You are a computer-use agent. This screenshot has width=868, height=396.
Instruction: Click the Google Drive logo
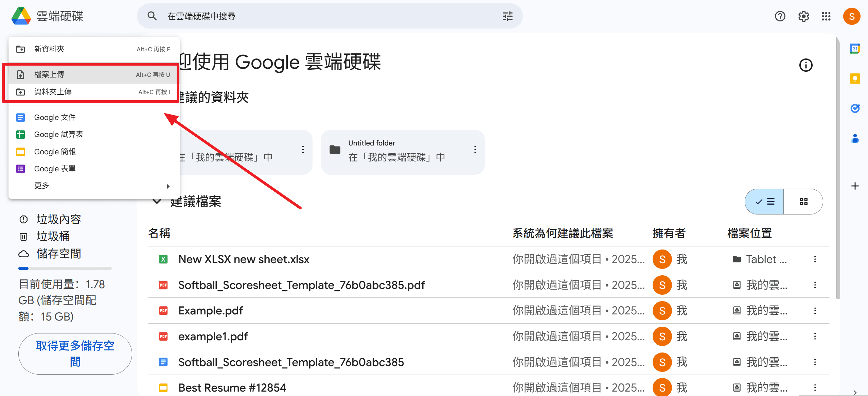[21, 16]
